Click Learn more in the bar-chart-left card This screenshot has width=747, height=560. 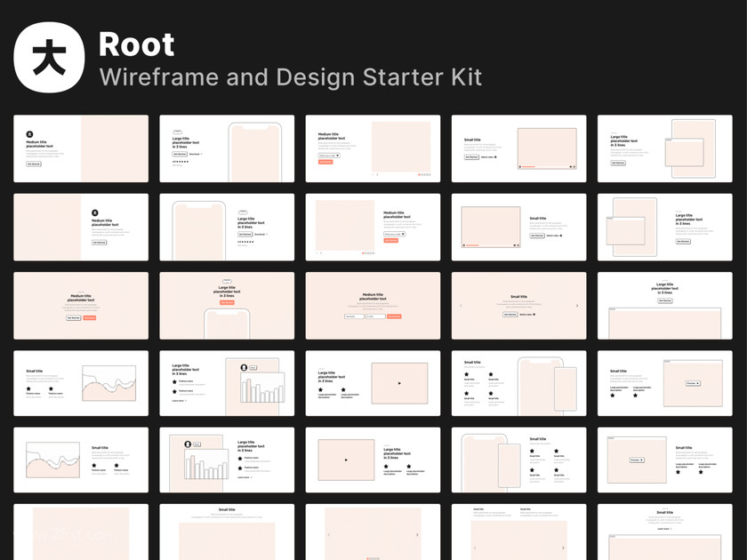tap(245, 477)
